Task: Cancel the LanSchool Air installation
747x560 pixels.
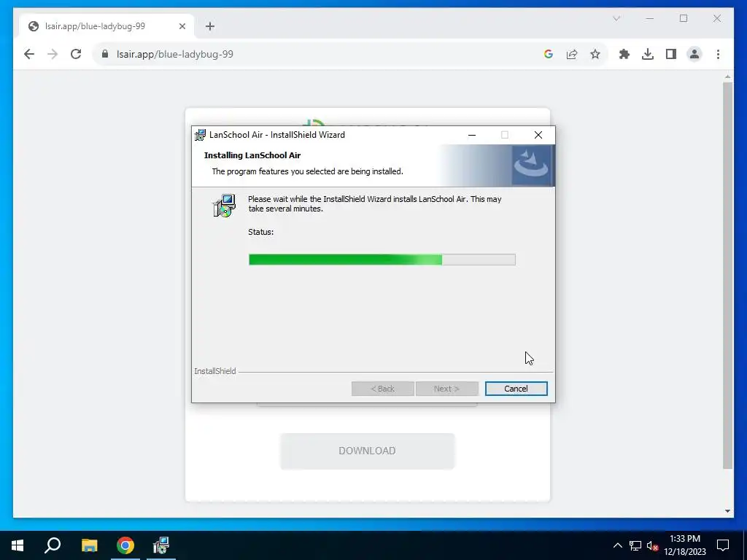Action: 516,389
